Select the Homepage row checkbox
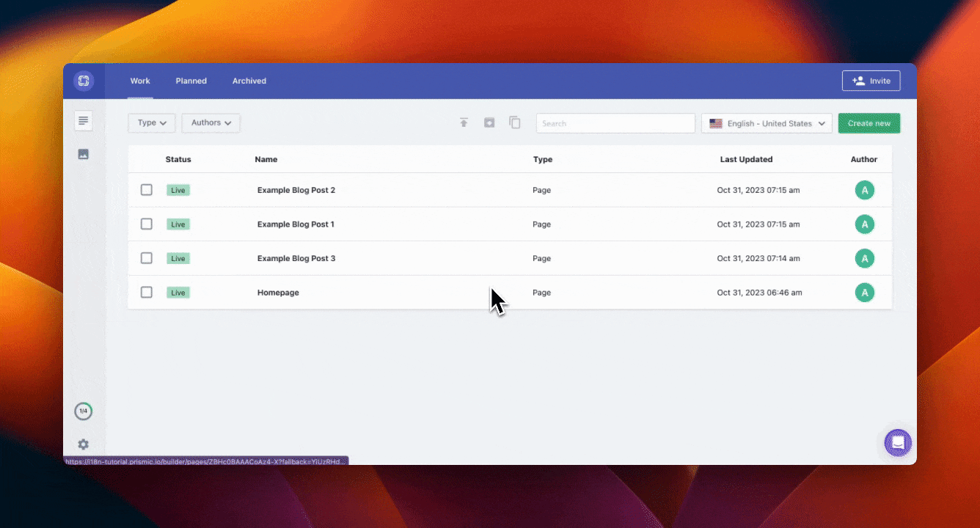 tap(146, 292)
